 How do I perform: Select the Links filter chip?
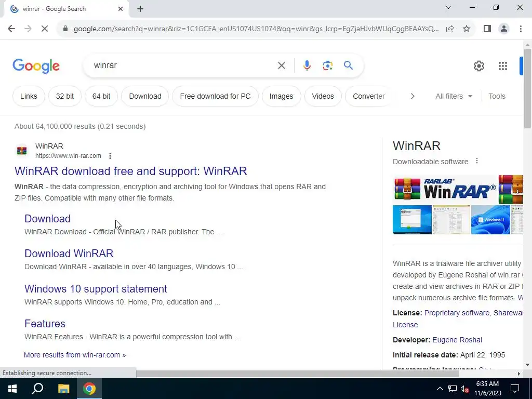coord(29,96)
